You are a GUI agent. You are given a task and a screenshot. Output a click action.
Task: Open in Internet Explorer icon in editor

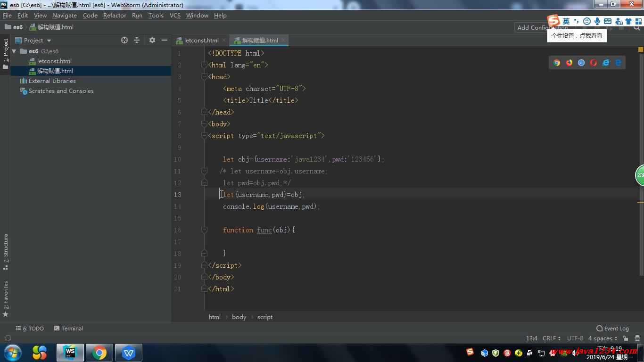[606, 62]
